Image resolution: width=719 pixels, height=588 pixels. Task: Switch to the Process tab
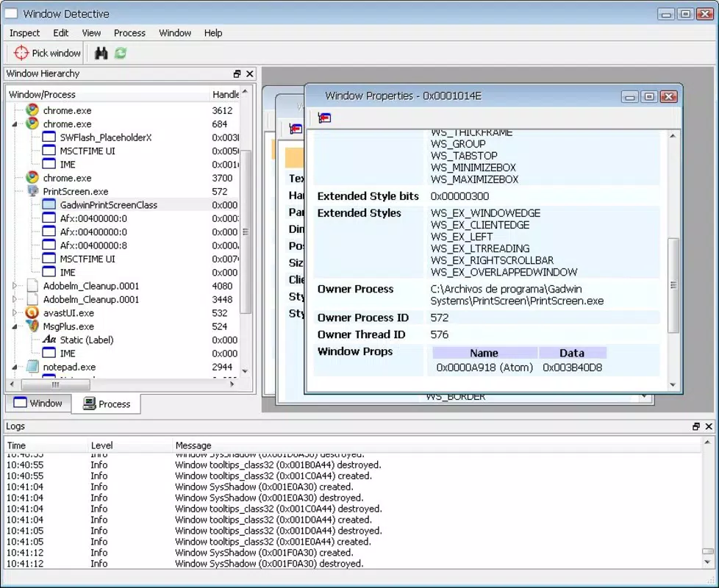point(106,404)
